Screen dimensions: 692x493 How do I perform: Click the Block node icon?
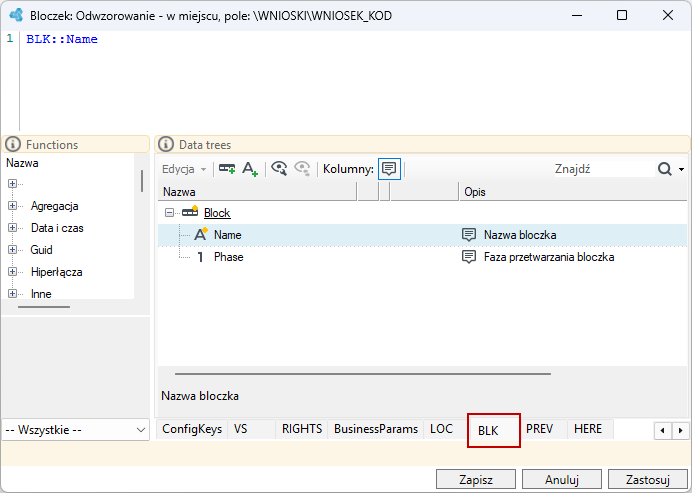190,212
